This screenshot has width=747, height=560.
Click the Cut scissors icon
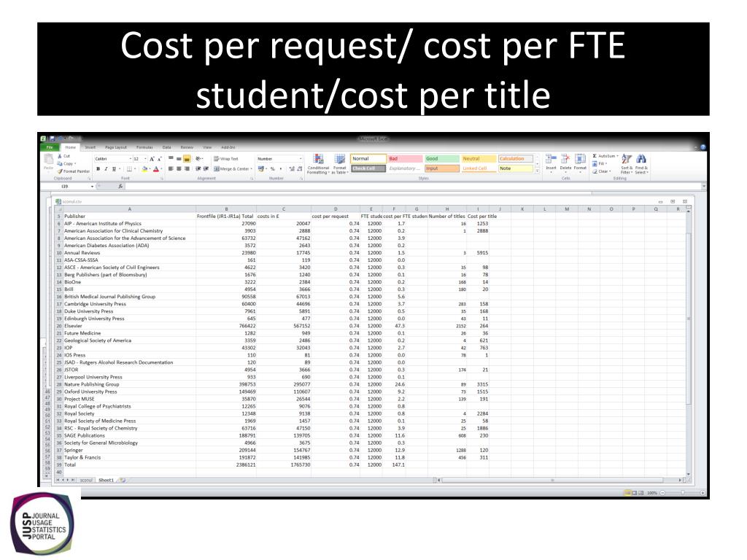(x=60, y=156)
